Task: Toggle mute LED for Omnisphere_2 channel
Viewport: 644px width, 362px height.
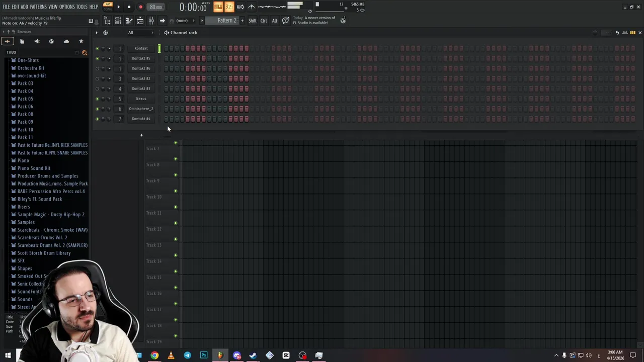Action: coord(97,109)
